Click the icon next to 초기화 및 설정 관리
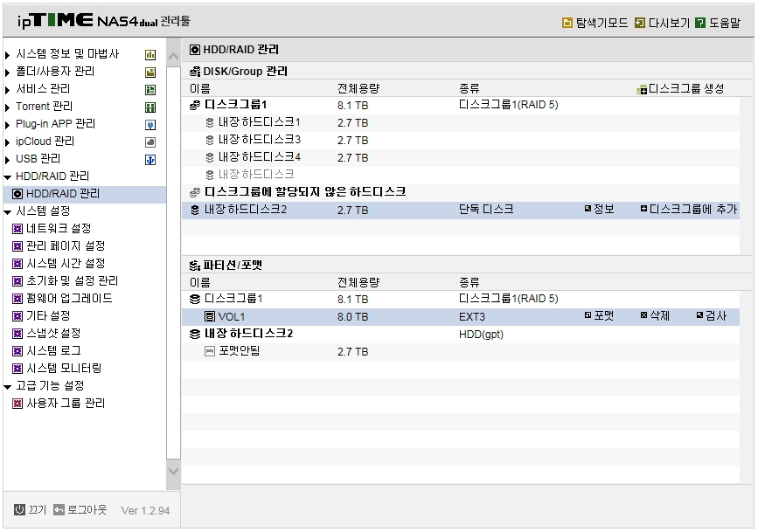The width and height of the screenshot is (758, 532). tap(17, 281)
